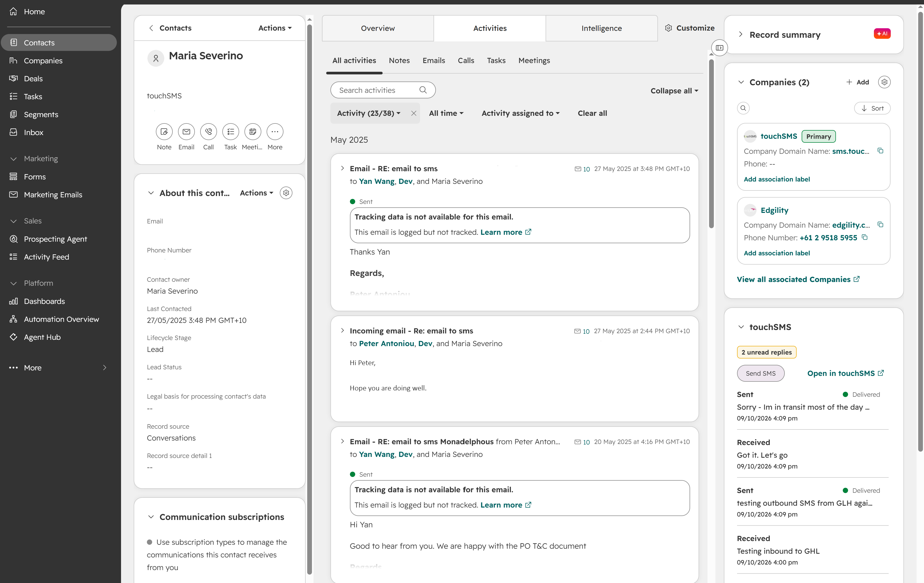Click the AI badge on Record summary
Screen dimensions: 924x583
(882, 34)
